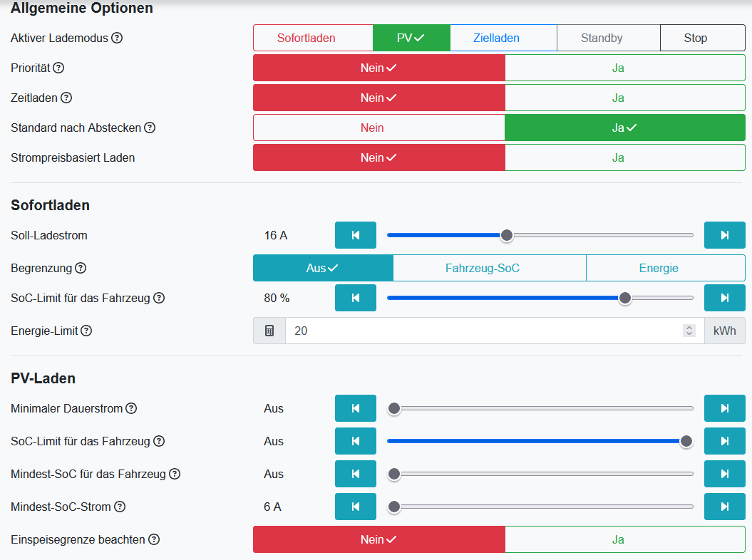Image resolution: width=752 pixels, height=560 pixels.
Task: Click the Mindest-SoC-Strom slider handle
Action: [394, 507]
